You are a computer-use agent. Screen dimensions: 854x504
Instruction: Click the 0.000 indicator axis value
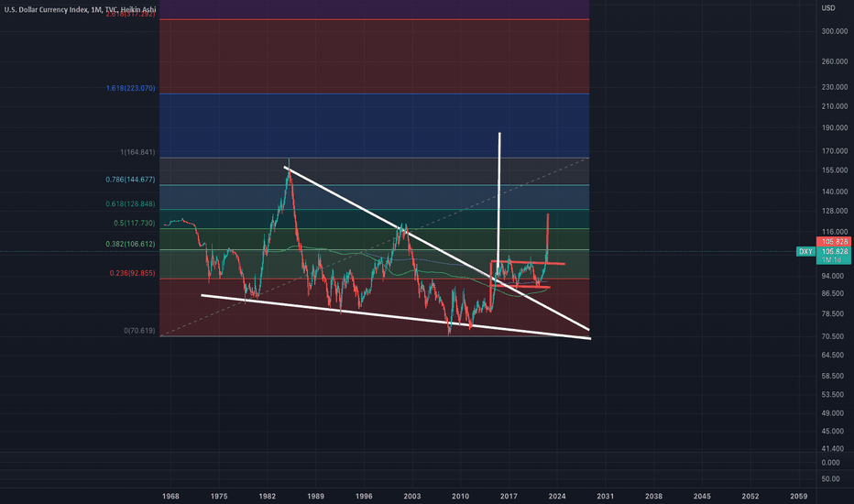(830, 463)
